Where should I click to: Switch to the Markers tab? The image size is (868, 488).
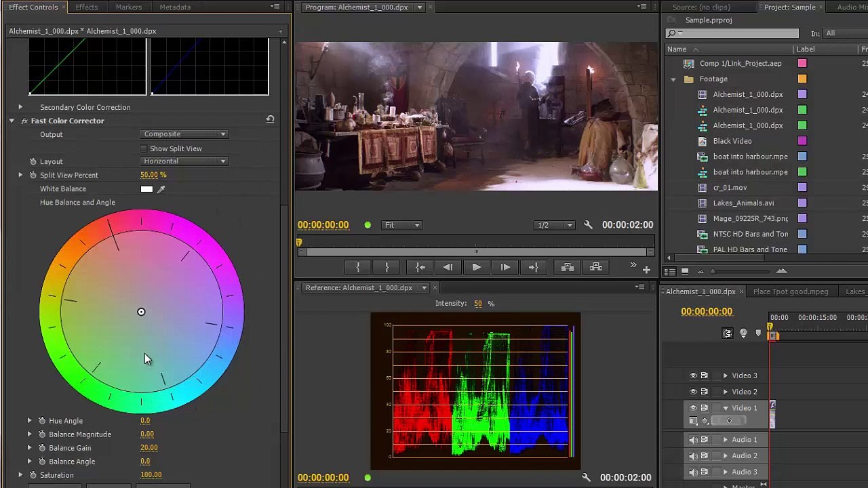tap(129, 7)
